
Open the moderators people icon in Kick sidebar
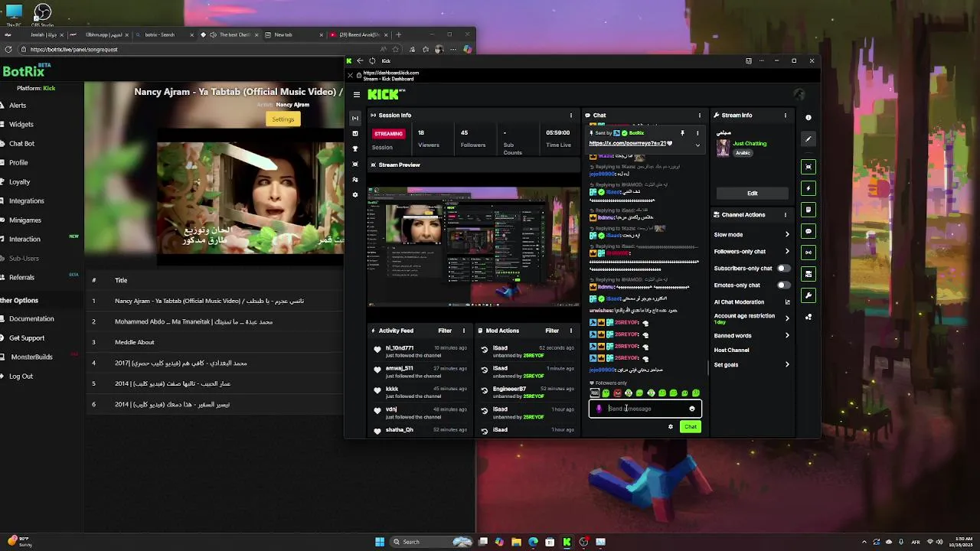[x=354, y=180]
